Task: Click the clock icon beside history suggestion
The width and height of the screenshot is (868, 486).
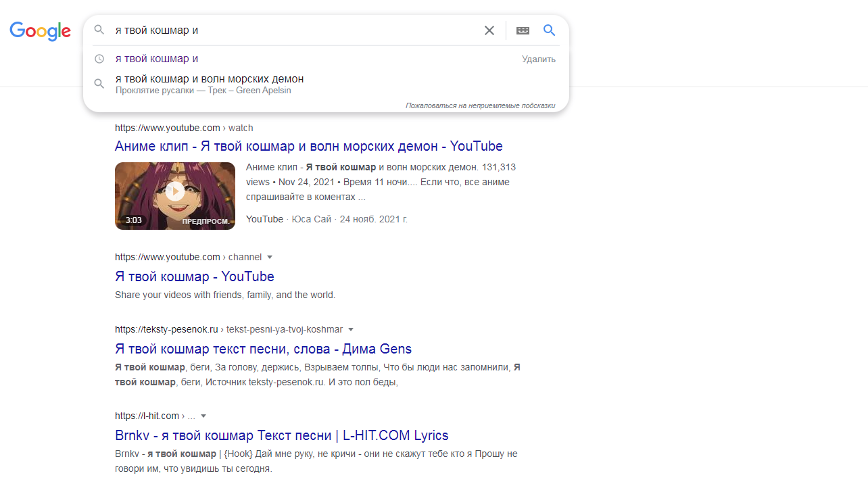Action: coord(99,59)
